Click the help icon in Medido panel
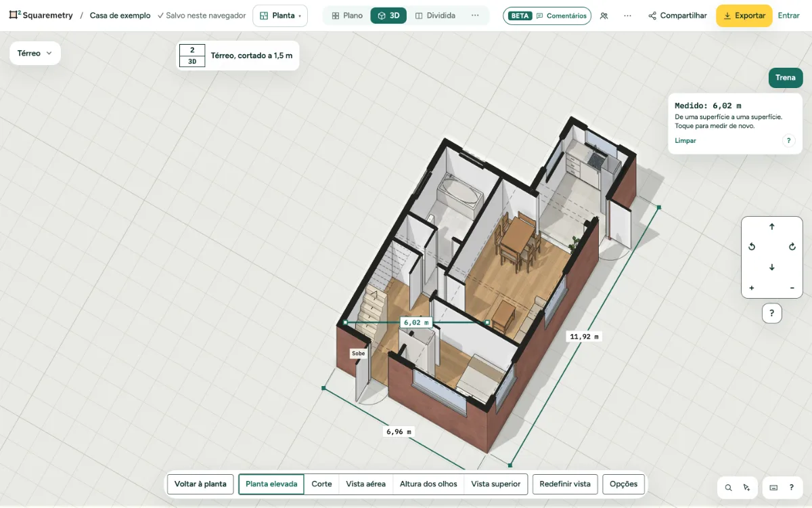The image size is (812, 508). coord(788,141)
